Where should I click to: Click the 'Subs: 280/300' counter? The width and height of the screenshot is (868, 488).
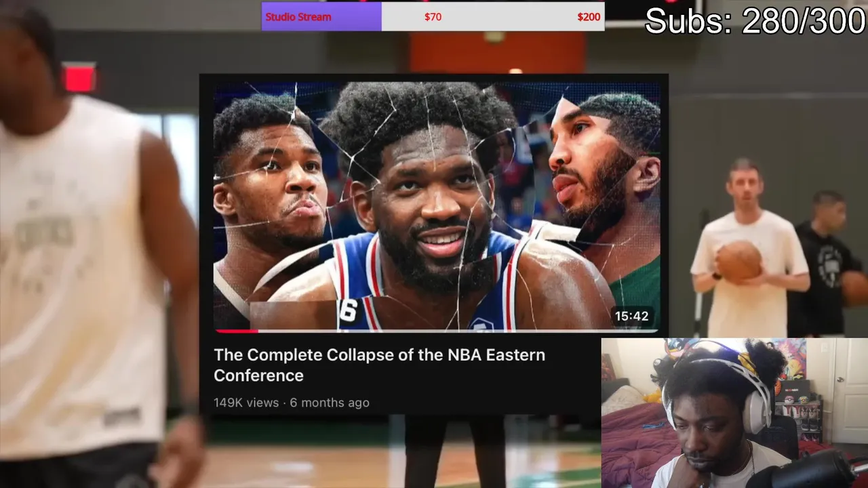755,21
